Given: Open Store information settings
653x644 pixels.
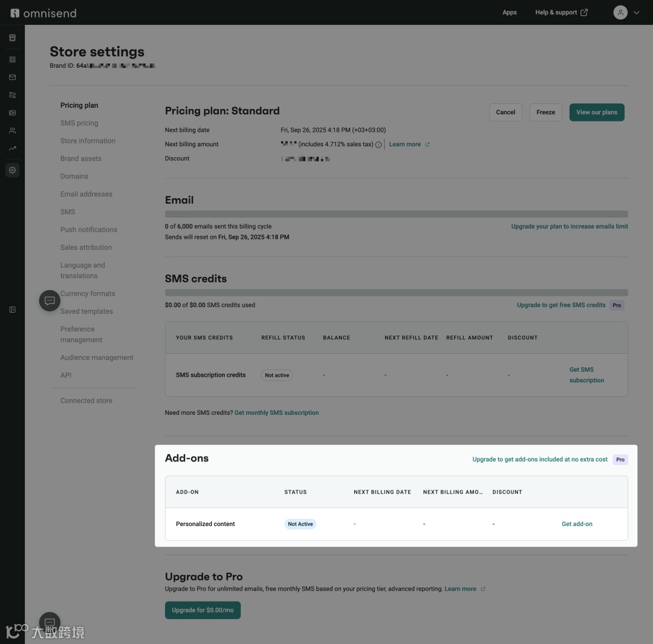Looking at the screenshot, I should pyautogui.click(x=88, y=141).
